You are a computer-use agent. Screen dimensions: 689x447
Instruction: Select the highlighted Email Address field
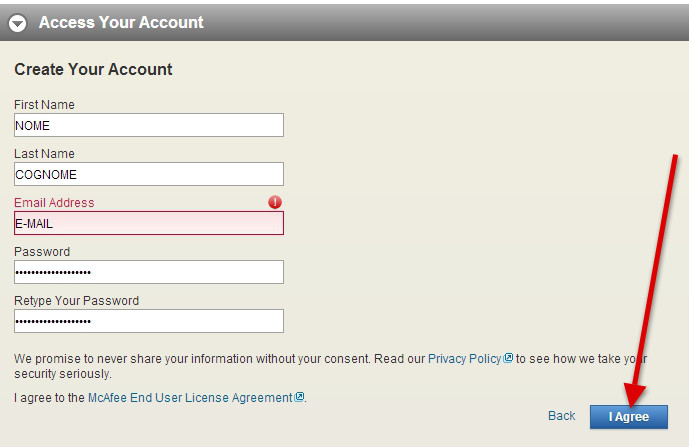tap(148, 223)
